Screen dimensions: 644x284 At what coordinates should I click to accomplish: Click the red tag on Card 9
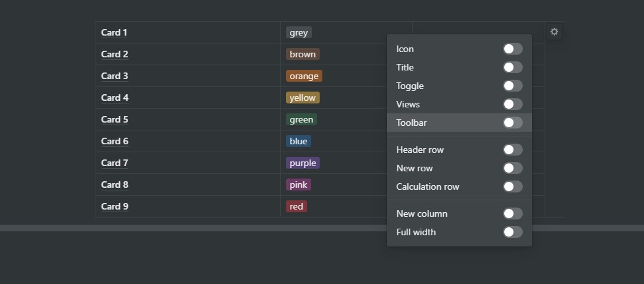[x=297, y=206]
